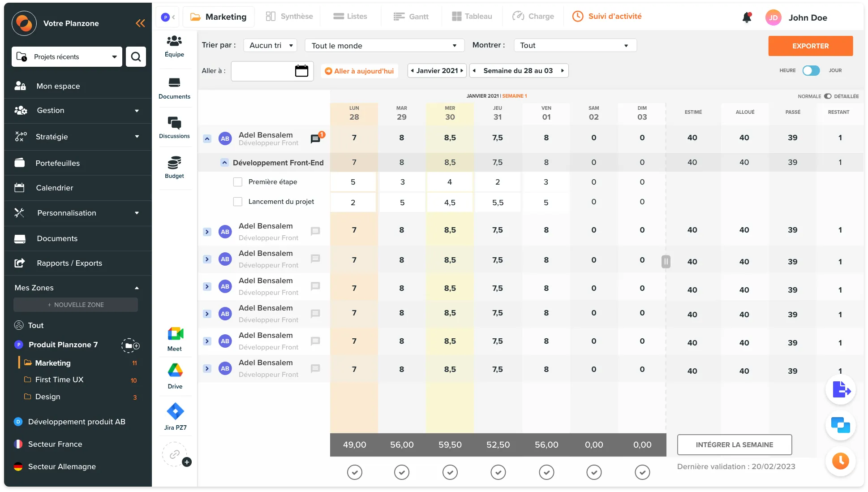Click the EXPORTER button

(x=810, y=46)
